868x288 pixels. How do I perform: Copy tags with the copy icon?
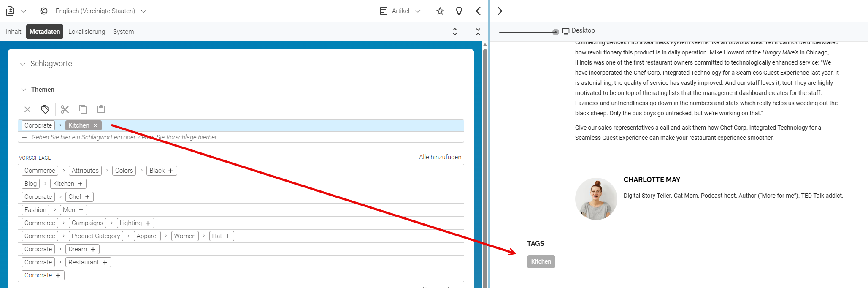point(83,109)
